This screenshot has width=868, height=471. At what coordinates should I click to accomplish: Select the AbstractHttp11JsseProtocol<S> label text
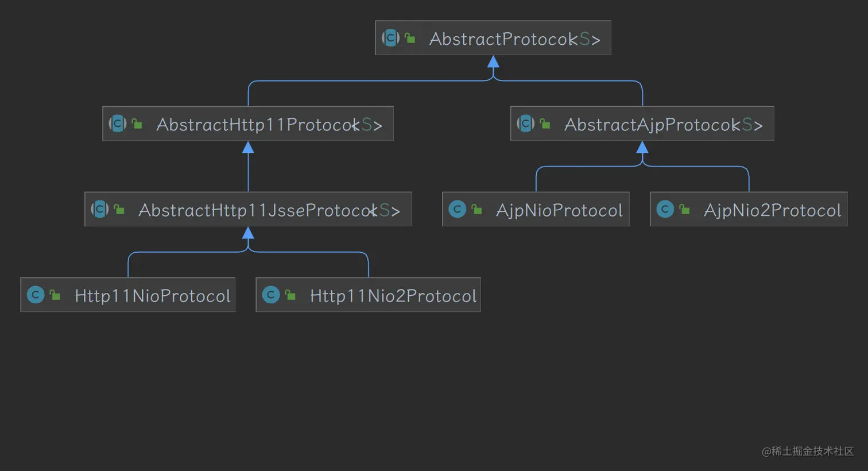point(269,210)
